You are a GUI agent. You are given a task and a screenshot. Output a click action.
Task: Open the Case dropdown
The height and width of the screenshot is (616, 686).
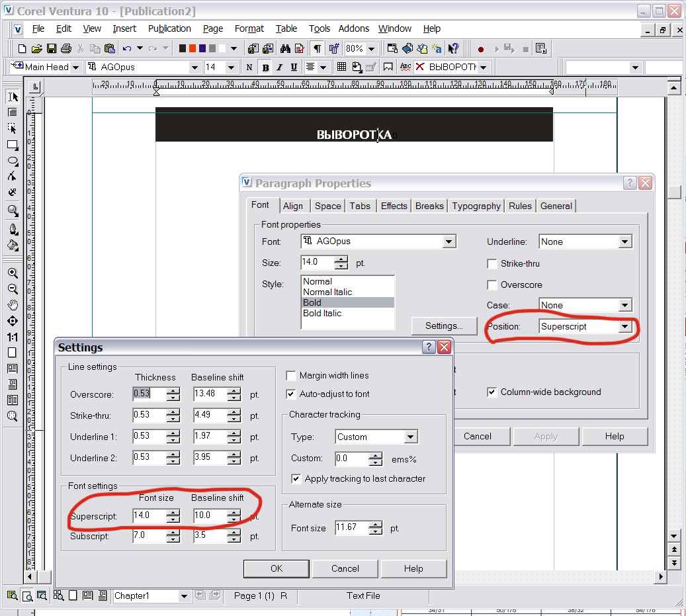624,305
